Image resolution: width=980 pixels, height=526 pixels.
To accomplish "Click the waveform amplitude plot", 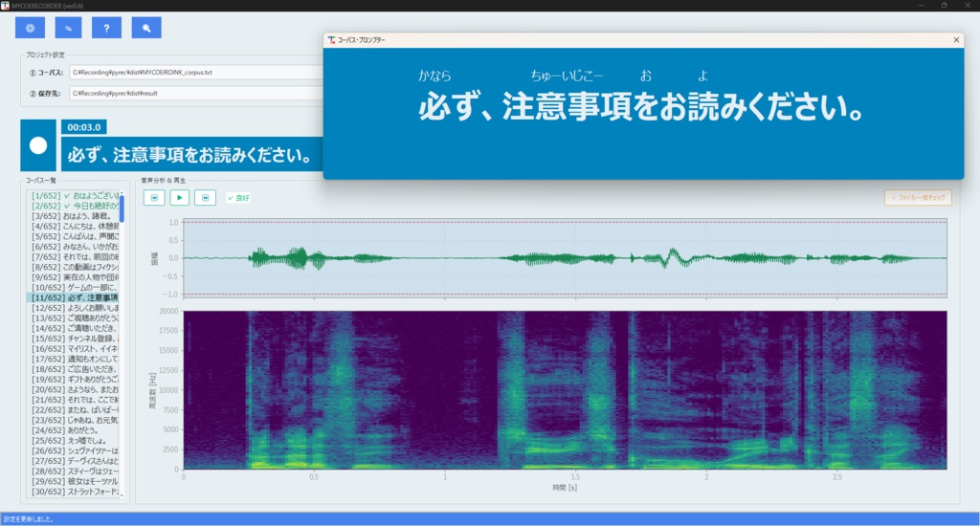I will (x=565, y=258).
